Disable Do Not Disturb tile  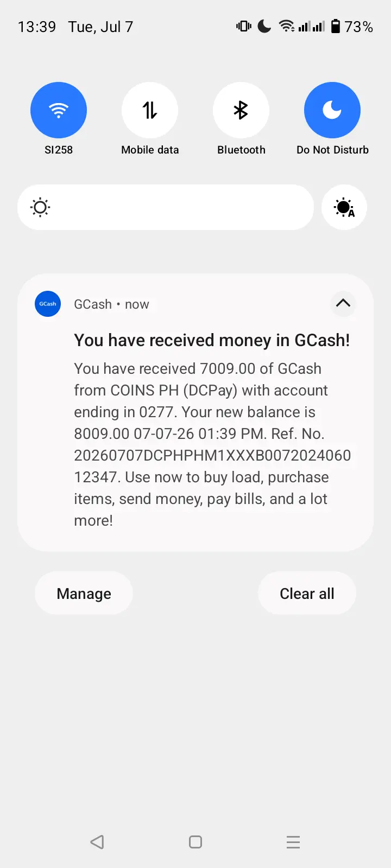click(332, 110)
